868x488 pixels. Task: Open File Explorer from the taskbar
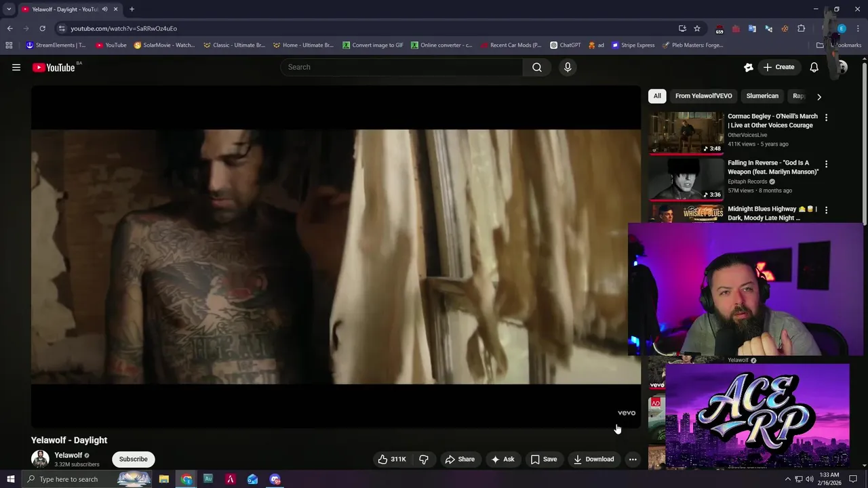click(164, 479)
